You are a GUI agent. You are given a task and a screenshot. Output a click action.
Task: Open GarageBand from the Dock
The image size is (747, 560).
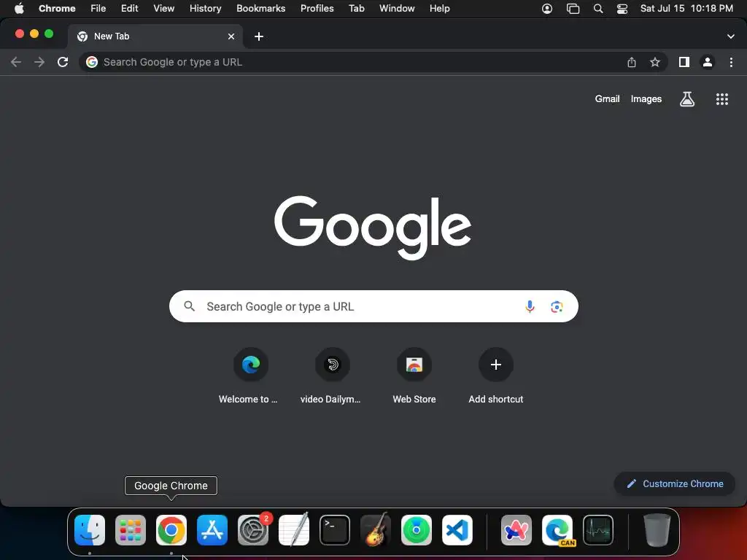point(376,530)
